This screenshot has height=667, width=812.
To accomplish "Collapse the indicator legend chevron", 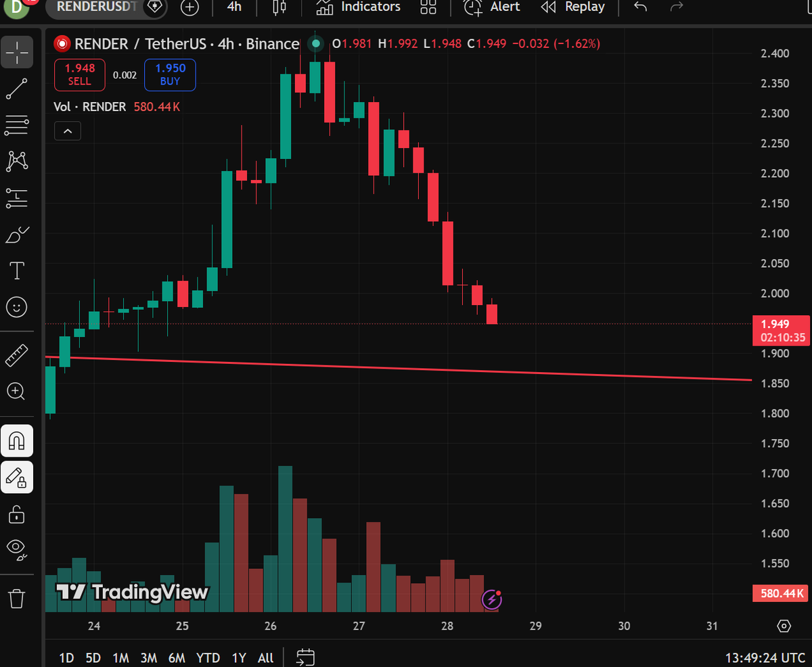I will click(68, 131).
